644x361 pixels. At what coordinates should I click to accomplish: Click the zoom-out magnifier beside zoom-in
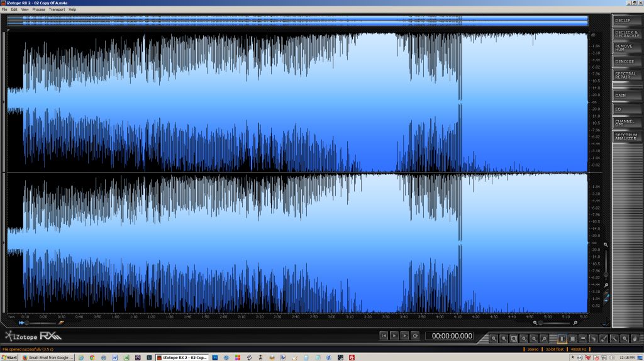coord(504,338)
